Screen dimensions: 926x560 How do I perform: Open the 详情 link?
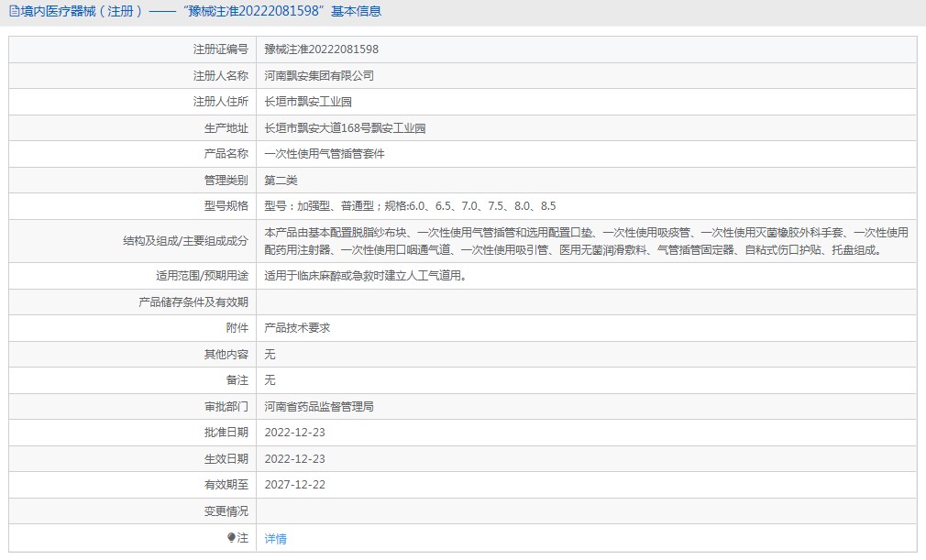coord(275,538)
